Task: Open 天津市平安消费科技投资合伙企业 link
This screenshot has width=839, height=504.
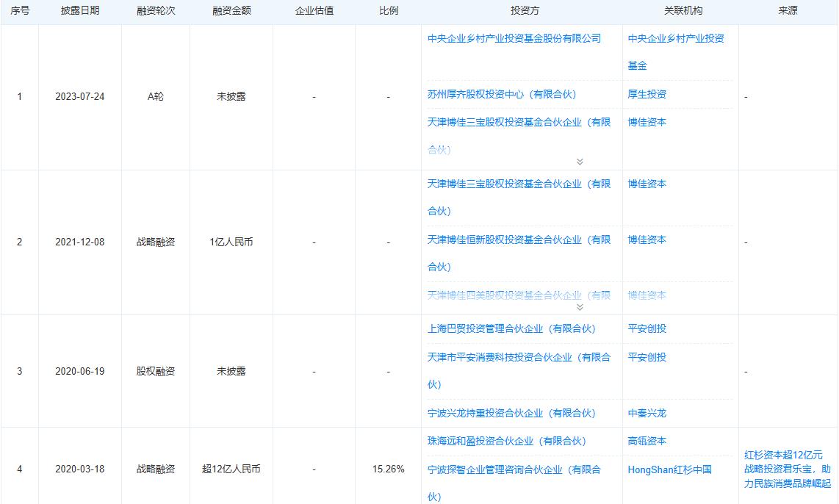Action: (x=519, y=371)
